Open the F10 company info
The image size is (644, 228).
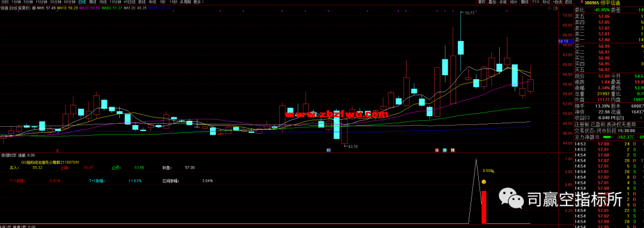click(x=535, y=2)
